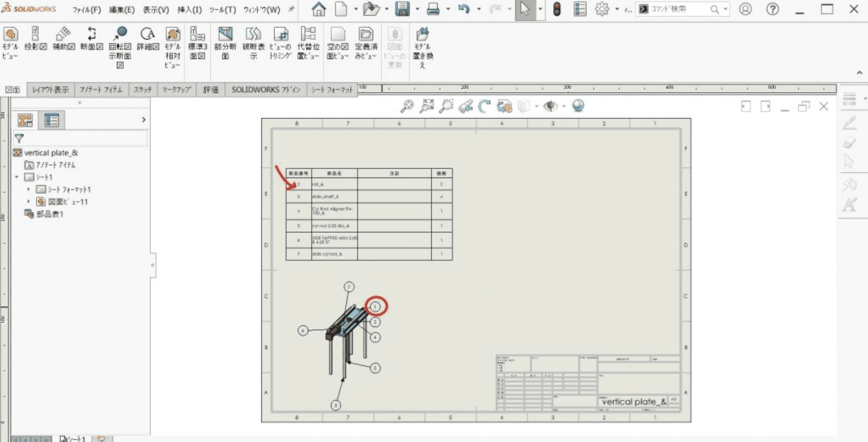Open the dropdown arrow beside New
The width and height of the screenshot is (868, 442).
[356, 9]
